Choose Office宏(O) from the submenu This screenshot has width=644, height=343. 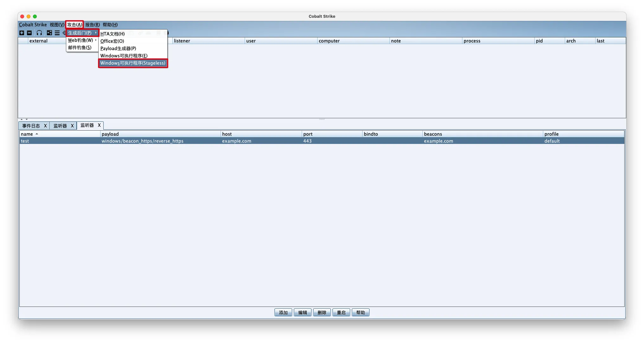(x=133, y=41)
